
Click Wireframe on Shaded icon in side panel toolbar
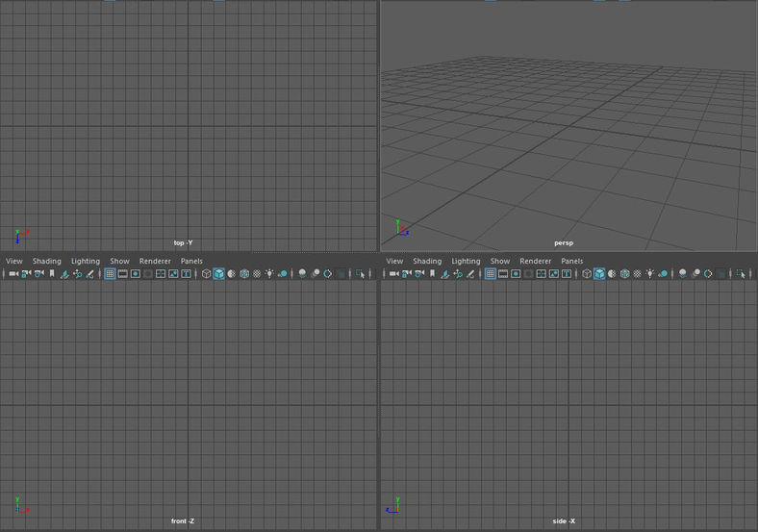click(x=624, y=274)
